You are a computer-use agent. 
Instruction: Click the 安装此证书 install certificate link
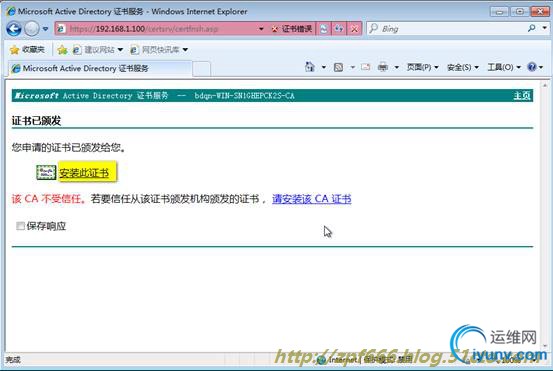click(84, 173)
